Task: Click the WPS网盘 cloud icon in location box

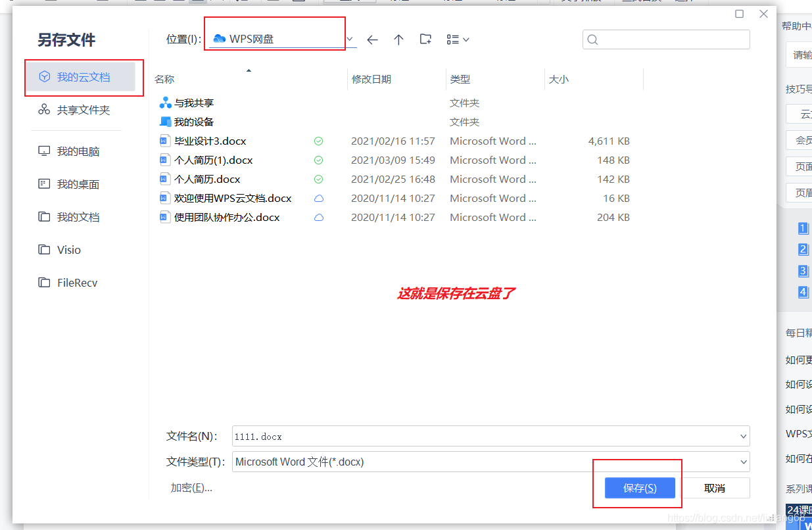Action: (x=220, y=39)
